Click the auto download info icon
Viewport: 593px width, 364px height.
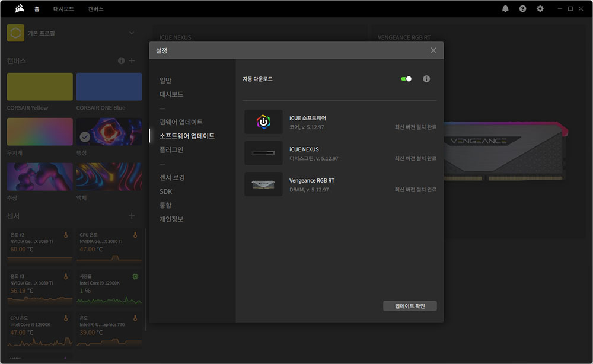[x=426, y=79]
